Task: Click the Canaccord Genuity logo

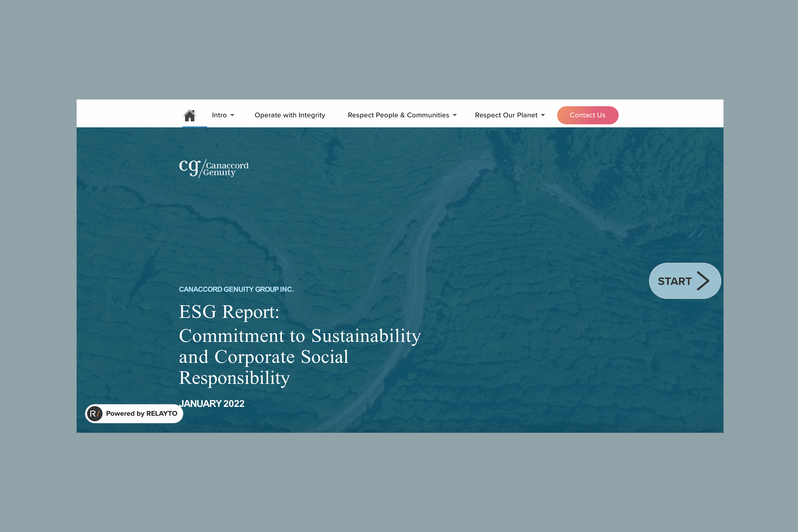Action: pyautogui.click(x=214, y=168)
